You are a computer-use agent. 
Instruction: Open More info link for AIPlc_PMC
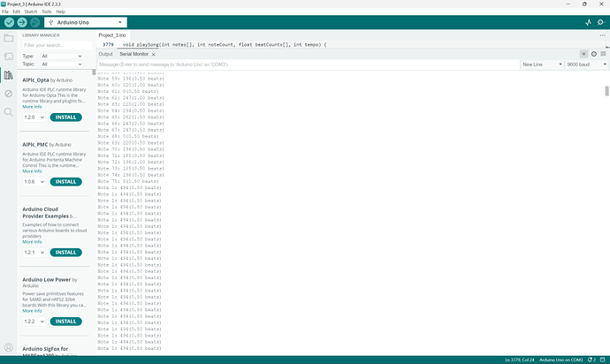click(32, 171)
